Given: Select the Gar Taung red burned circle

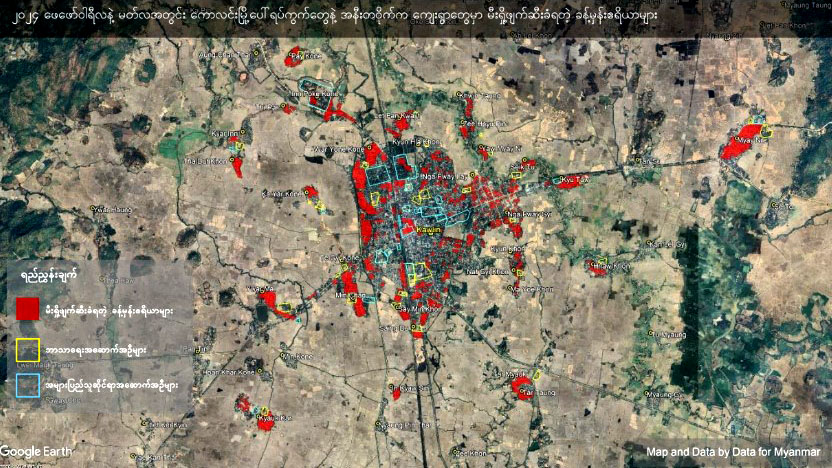Looking at the screenshot, I should 523,387.
